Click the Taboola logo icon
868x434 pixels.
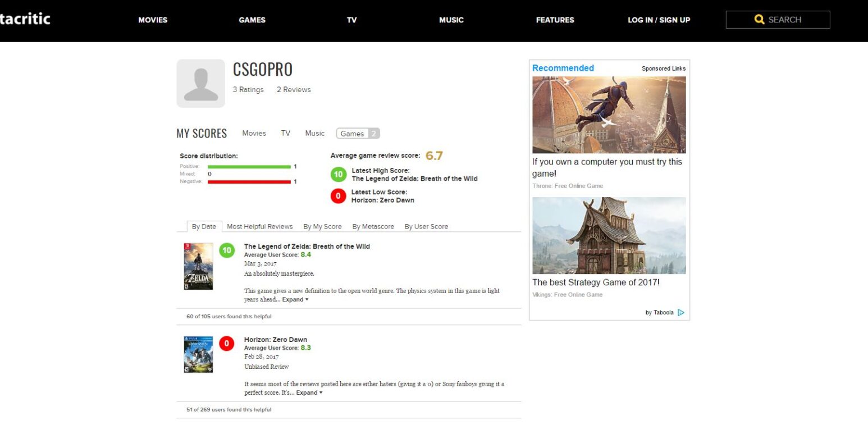tap(681, 313)
